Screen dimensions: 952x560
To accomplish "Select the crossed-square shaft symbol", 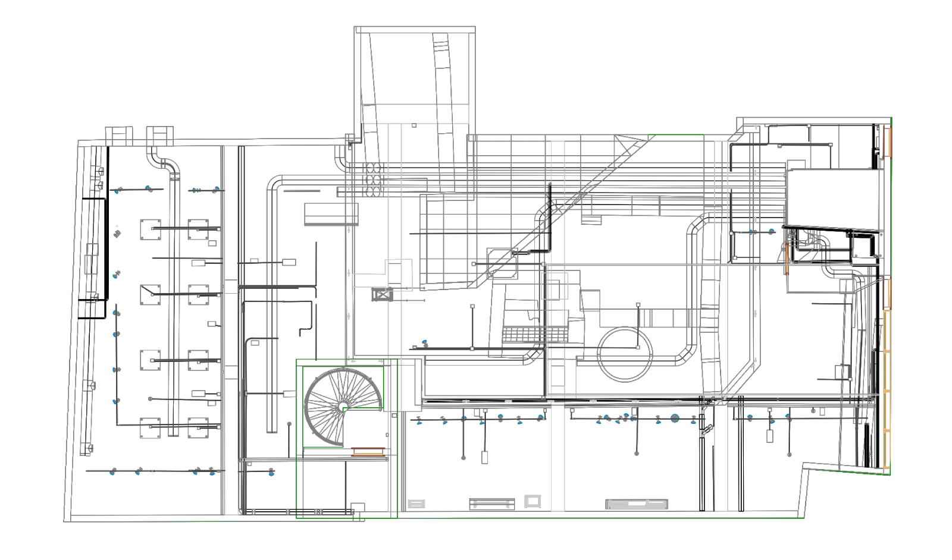I will coord(383,294).
